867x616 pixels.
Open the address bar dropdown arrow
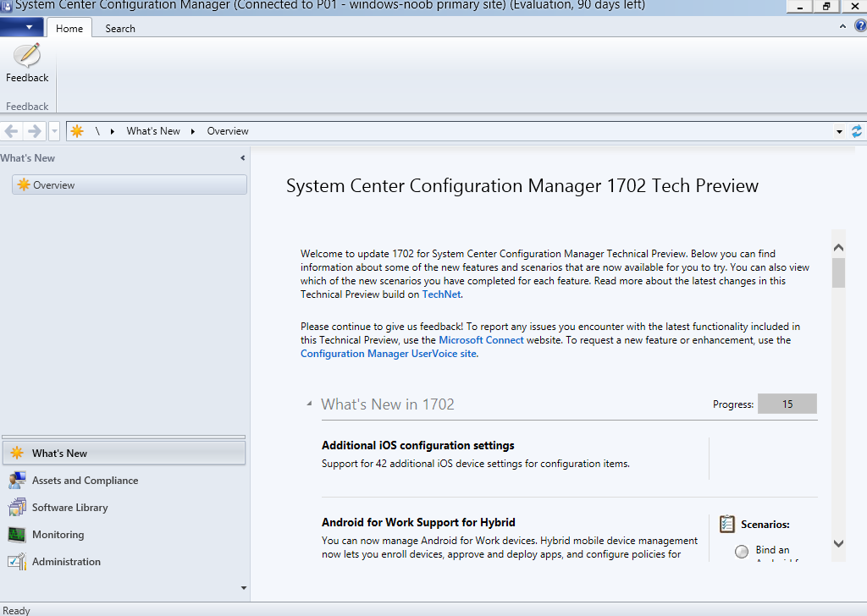tap(839, 131)
